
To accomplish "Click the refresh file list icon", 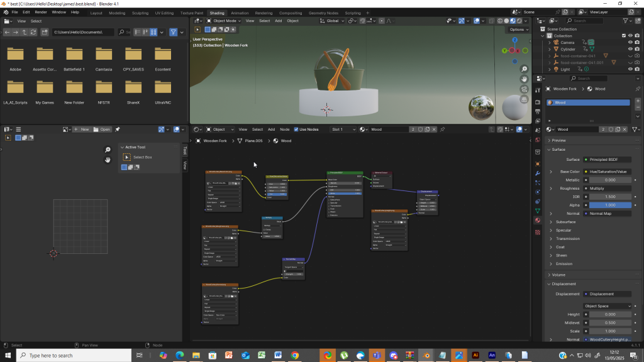I will pos(34,32).
